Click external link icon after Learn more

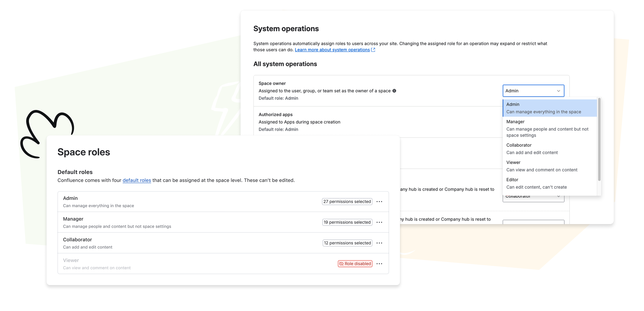point(373,50)
